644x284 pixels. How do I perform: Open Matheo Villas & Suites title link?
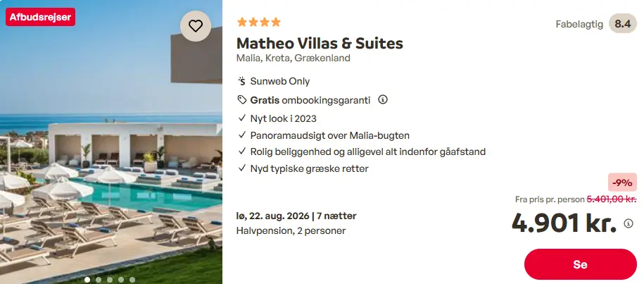point(320,43)
